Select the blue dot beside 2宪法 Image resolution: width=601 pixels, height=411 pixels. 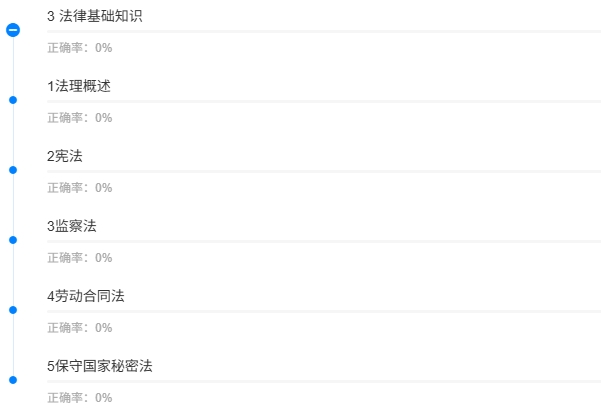click(x=13, y=170)
